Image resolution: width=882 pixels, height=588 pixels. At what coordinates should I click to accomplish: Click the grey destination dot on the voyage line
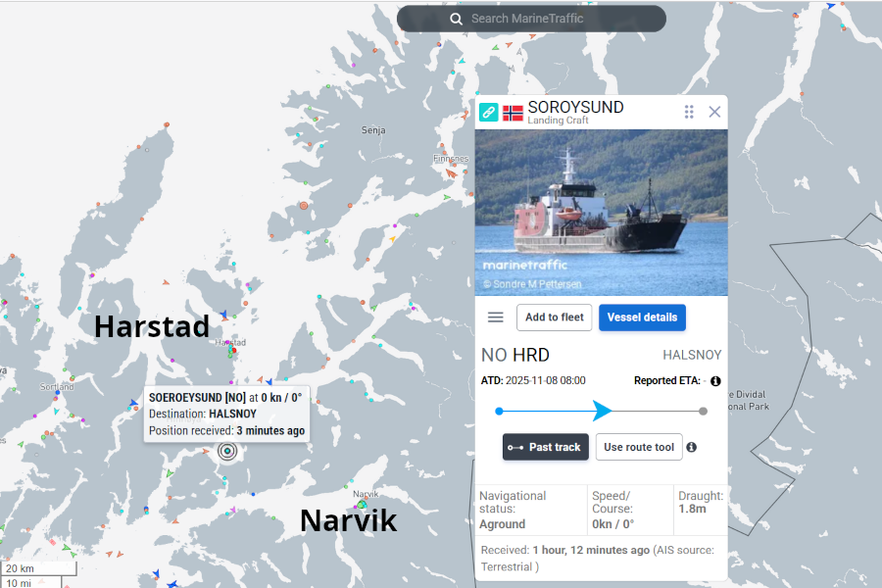pyautogui.click(x=703, y=411)
